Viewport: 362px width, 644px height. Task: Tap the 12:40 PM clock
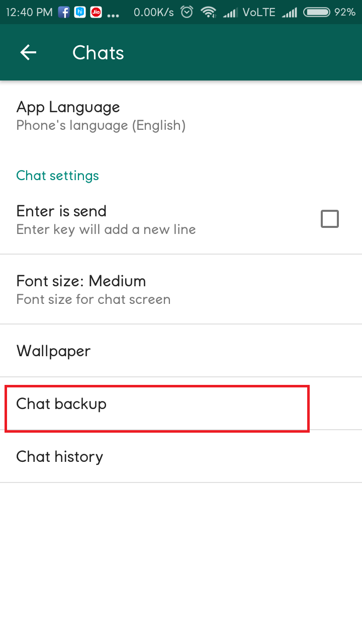[x=30, y=12]
